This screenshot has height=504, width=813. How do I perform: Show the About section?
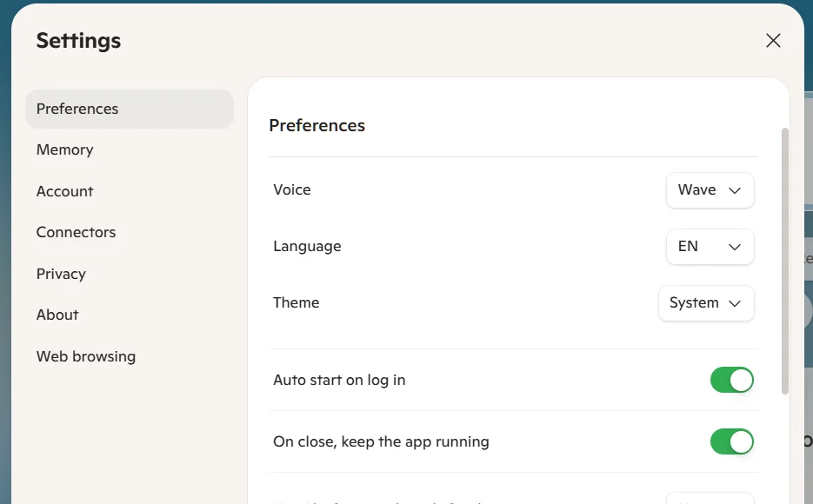click(57, 315)
